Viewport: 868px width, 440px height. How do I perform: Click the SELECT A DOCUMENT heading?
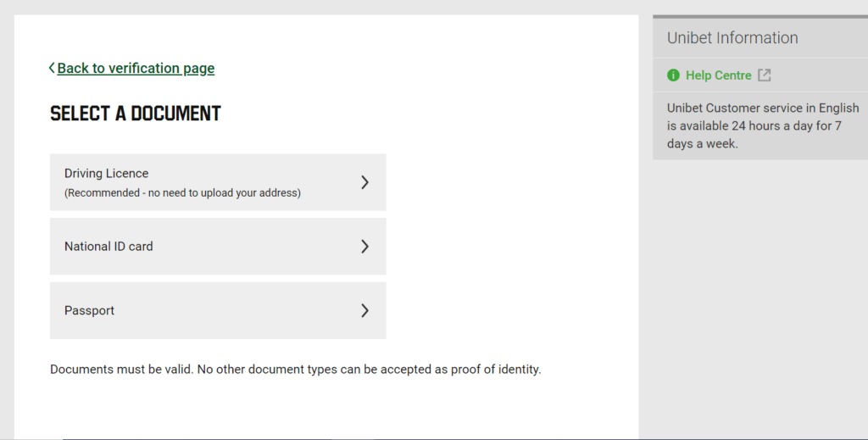(x=136, y=114)
